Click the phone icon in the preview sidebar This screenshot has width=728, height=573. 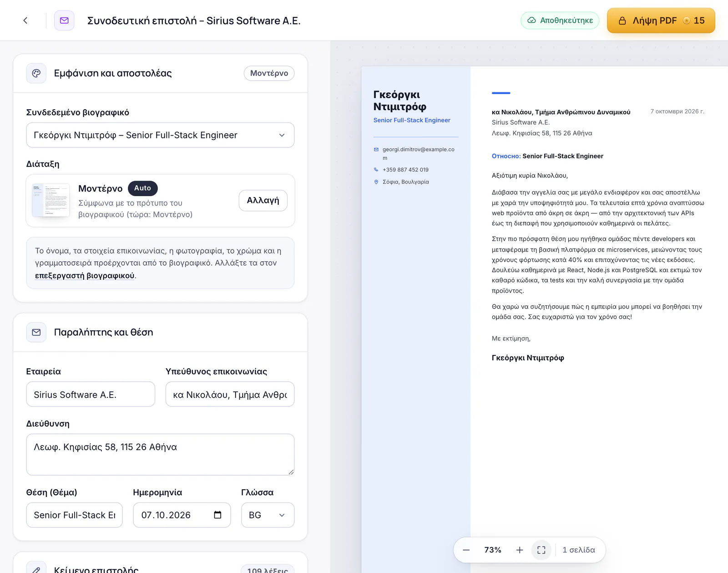click(376, 169)
